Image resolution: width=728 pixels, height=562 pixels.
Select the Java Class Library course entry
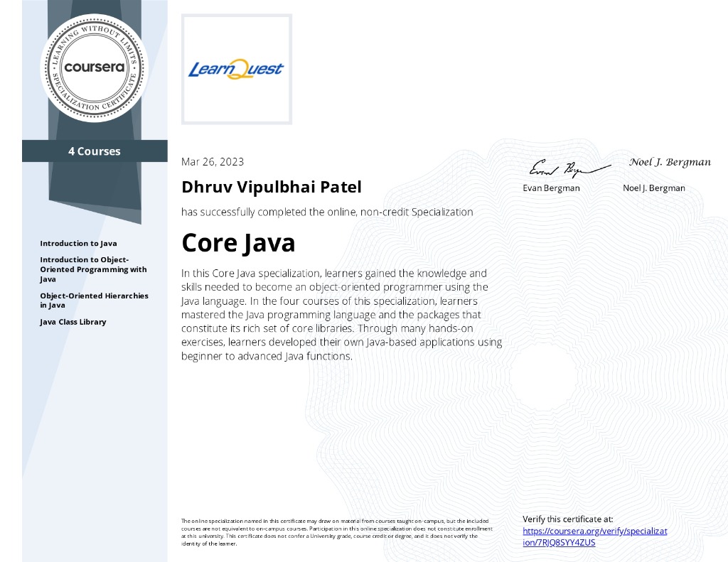tap(73, 321)
